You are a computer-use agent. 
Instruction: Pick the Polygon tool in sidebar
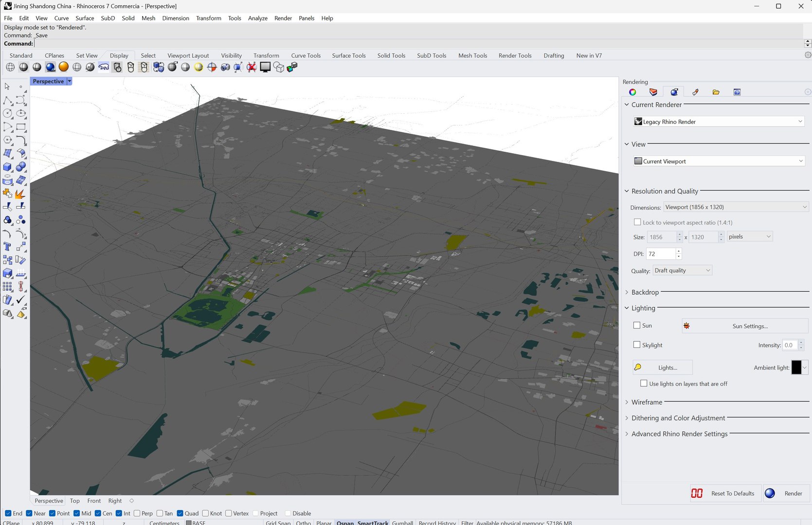[7, 140]
